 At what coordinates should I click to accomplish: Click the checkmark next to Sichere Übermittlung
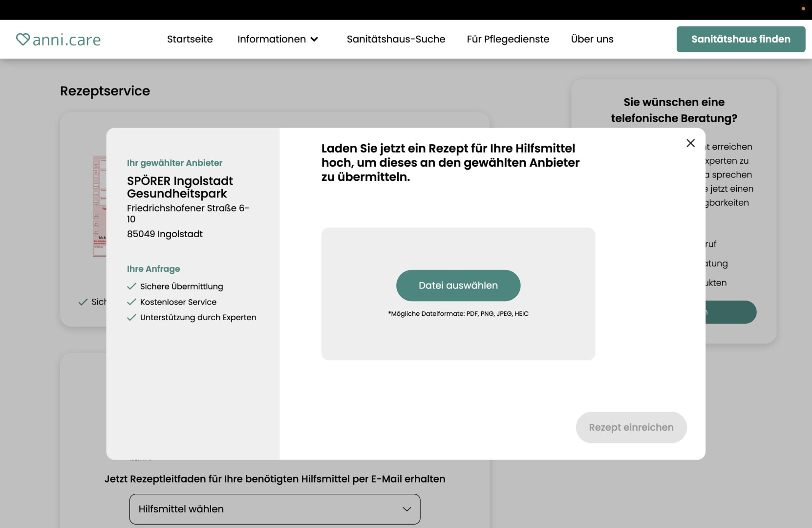[131, 286]
